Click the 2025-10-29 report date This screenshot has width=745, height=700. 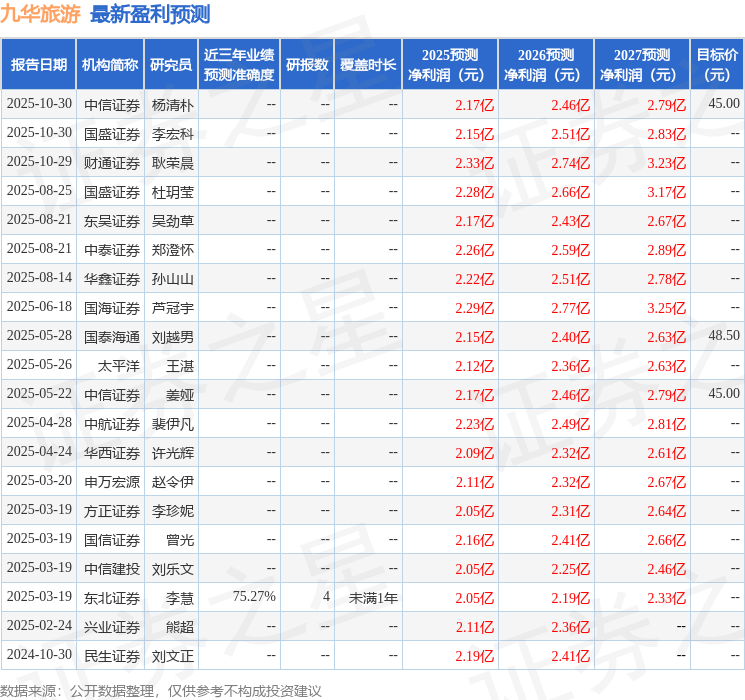tap(39, 162)
